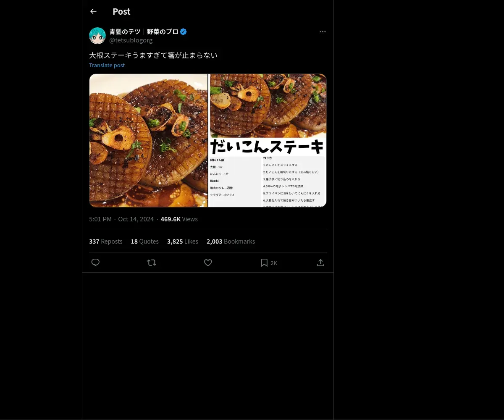Toggle the bookmark icon
The width and height of the screenshot is (504, 420).
point(264,262)
